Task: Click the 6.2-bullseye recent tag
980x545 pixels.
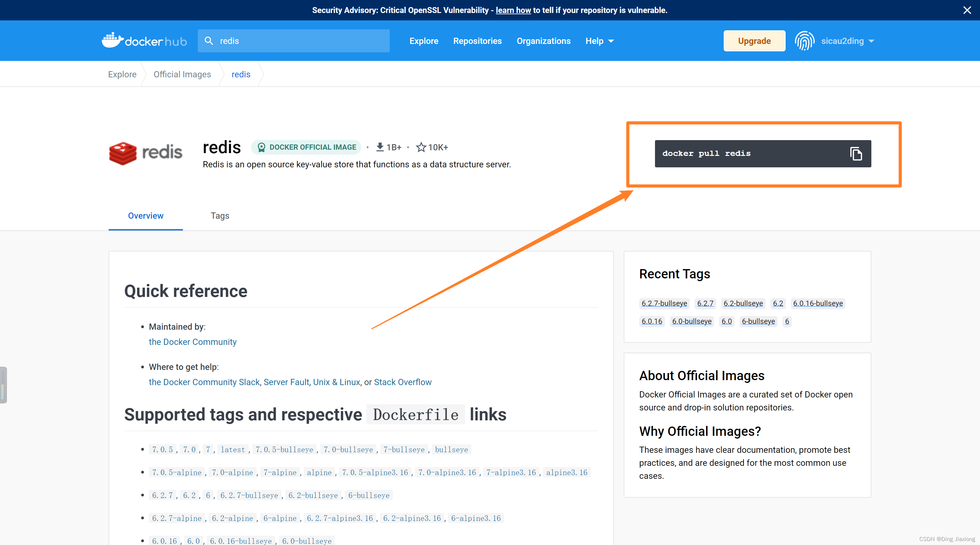Action: click(x=743, y=303)
